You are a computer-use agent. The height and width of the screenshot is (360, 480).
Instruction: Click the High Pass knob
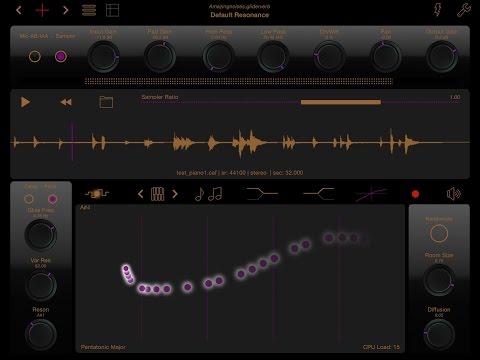[x=218, y=57]
